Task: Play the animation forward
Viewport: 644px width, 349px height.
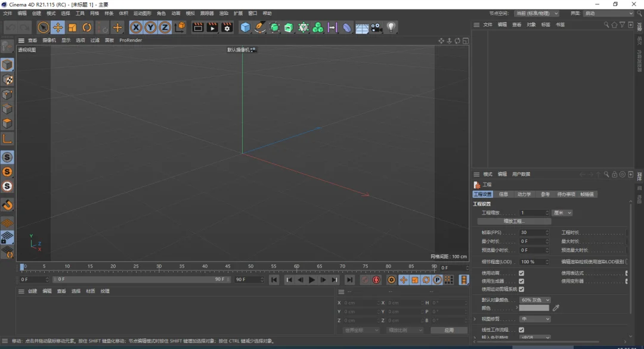Action: tap(312, 280)
